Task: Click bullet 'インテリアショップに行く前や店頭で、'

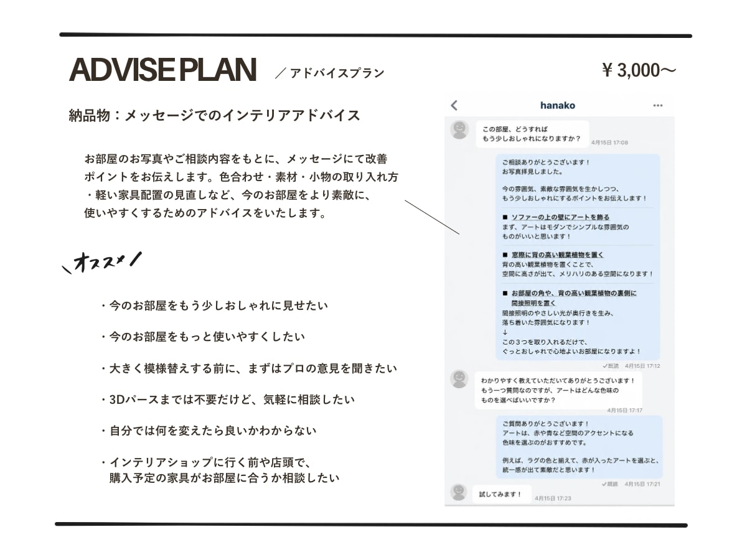Action: pos(205,462)
